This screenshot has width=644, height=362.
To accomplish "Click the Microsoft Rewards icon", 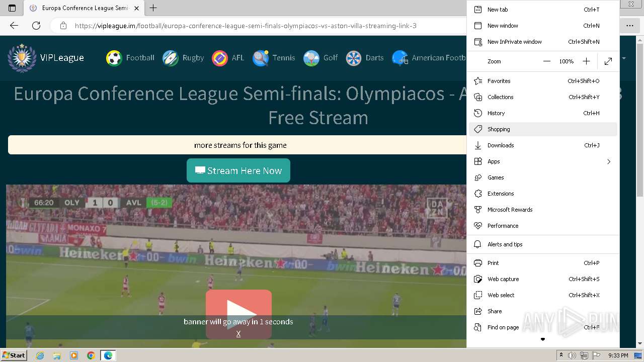I will click(x=478, y=210).
